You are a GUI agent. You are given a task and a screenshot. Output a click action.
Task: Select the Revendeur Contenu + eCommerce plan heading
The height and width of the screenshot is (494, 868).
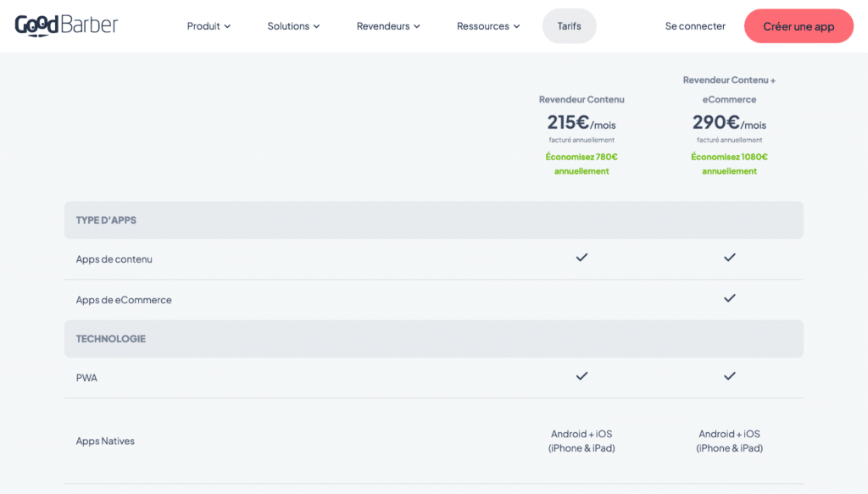[729, 89]
